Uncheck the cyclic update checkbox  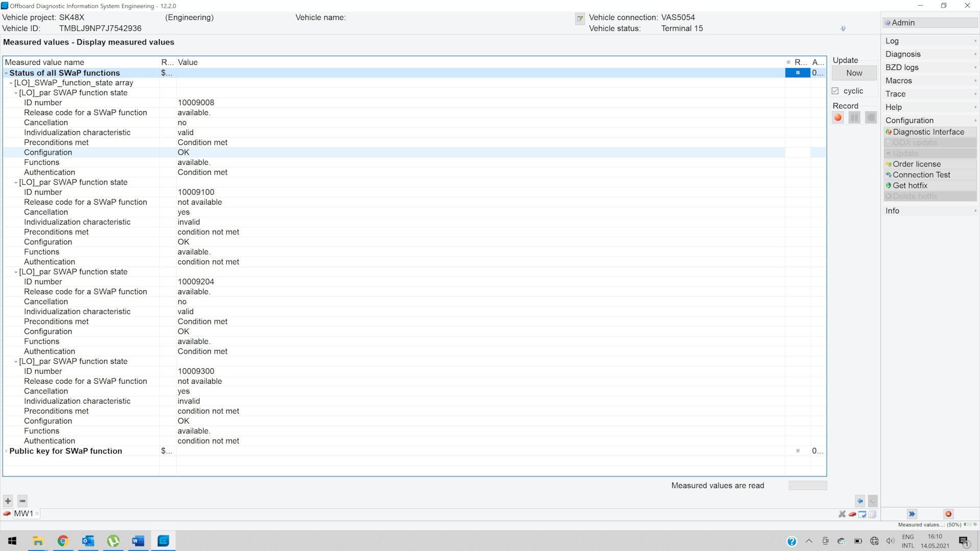(x=836, y=91)
